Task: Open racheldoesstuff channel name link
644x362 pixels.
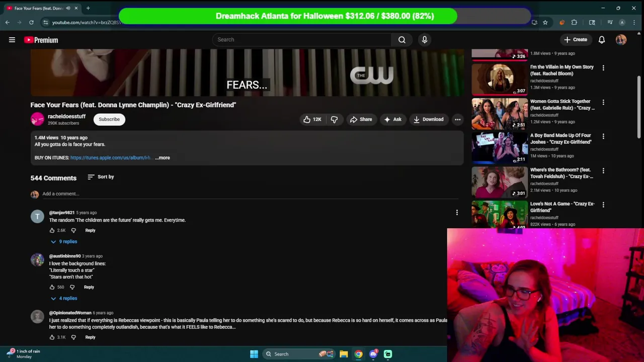Action: click(66, 116)
